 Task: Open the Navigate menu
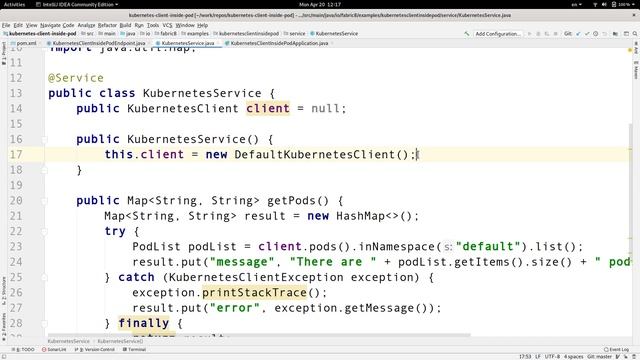pyautogui.click(x=51, y=25)
